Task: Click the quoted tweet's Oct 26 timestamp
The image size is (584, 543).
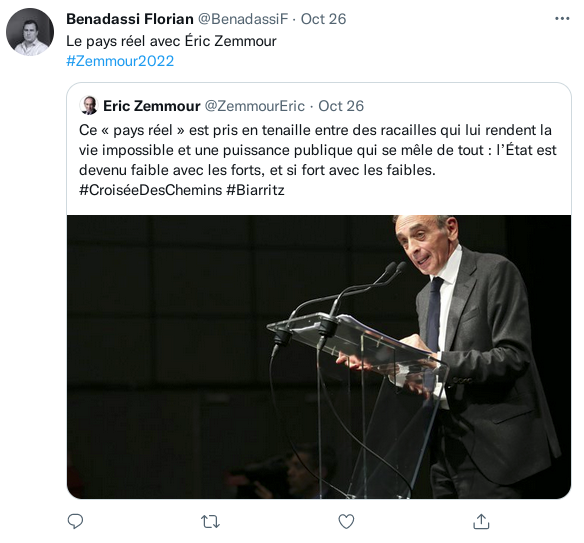Action: pyautogui.click(x=341, y=106)
